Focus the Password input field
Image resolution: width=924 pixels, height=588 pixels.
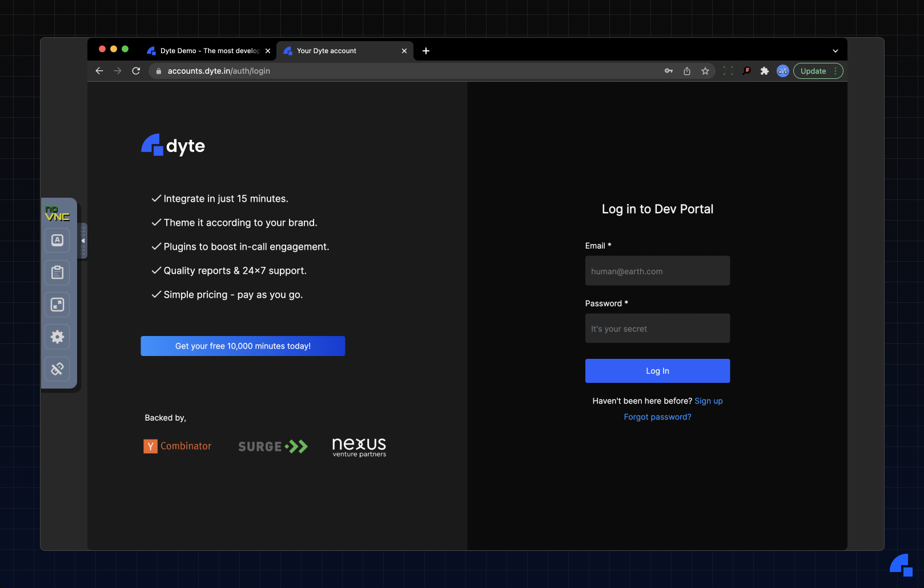pyautogui.click(x=657, y=329)
